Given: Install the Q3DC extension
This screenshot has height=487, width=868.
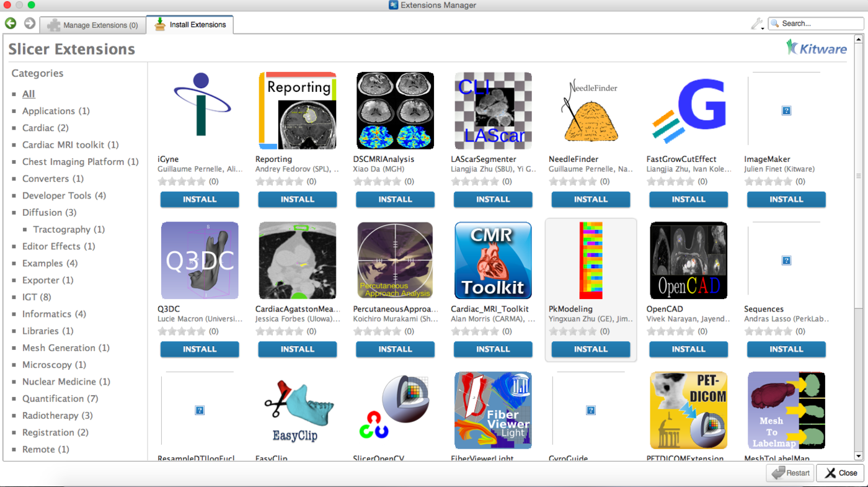Looking at the screenshot, I should tap(200, 349).
